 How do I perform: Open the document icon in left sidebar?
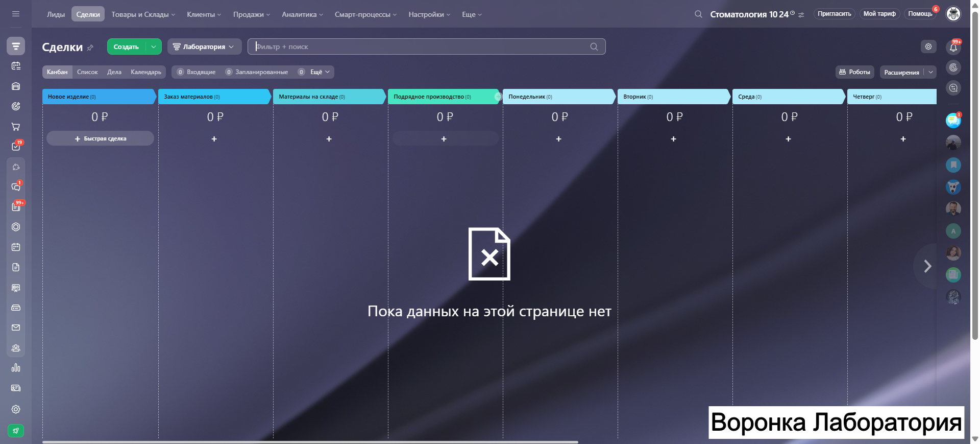pyautogui.click(x=16, y=267)
